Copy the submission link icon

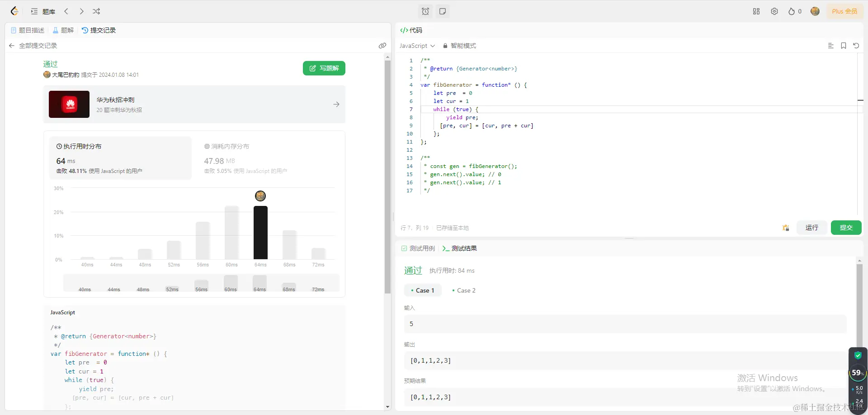pos(382,46)
